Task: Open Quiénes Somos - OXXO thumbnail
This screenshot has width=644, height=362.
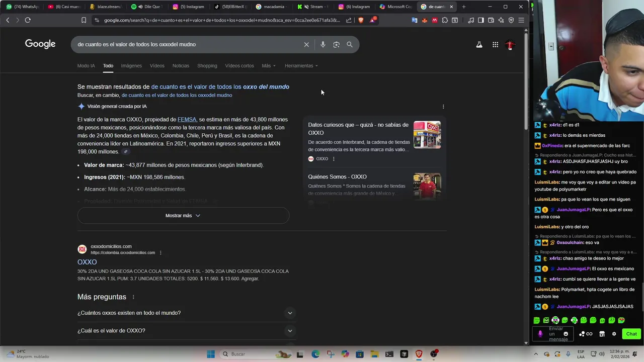Action: coord(427,186)
